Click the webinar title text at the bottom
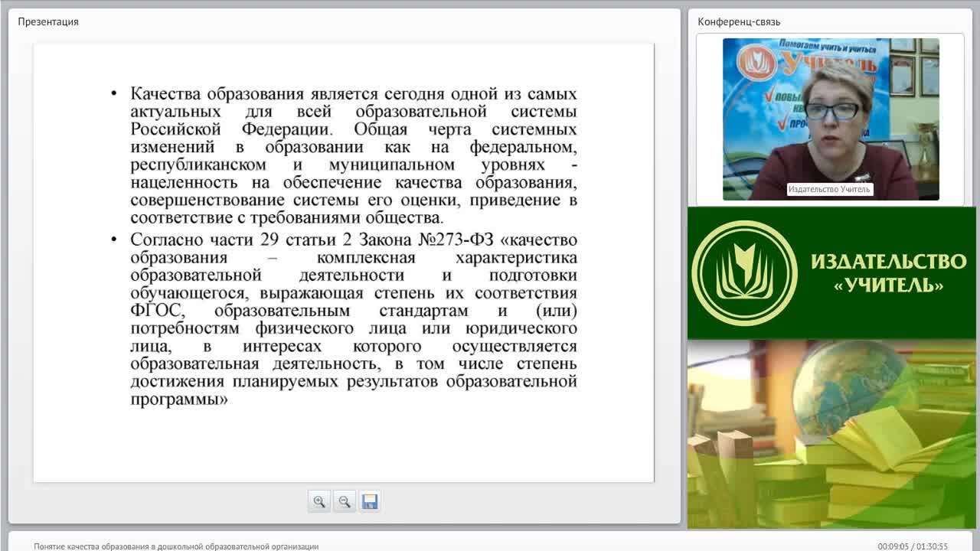 pos(176,546)
